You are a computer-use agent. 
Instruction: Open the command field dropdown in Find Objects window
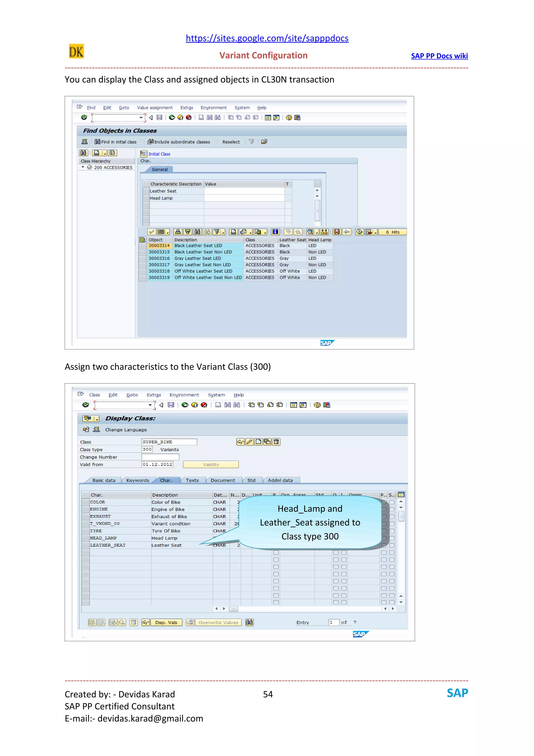tap(141, 118)
